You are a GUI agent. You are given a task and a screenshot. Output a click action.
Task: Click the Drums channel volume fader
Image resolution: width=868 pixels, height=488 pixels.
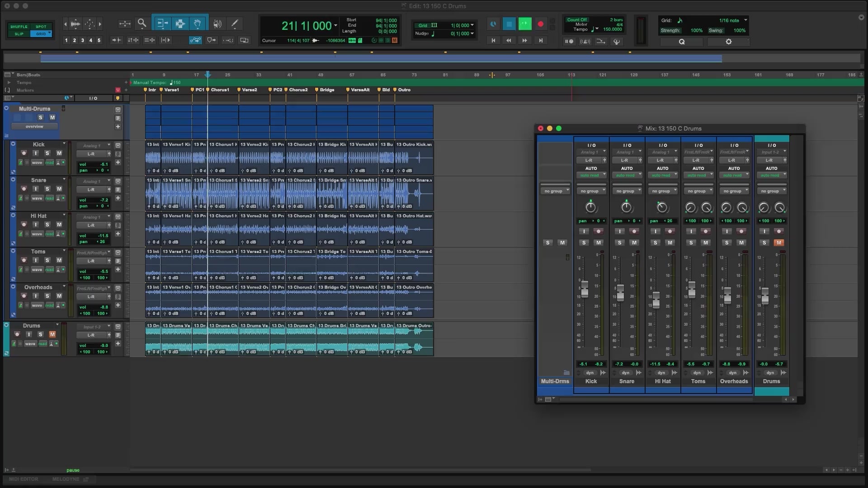(764, 296)
